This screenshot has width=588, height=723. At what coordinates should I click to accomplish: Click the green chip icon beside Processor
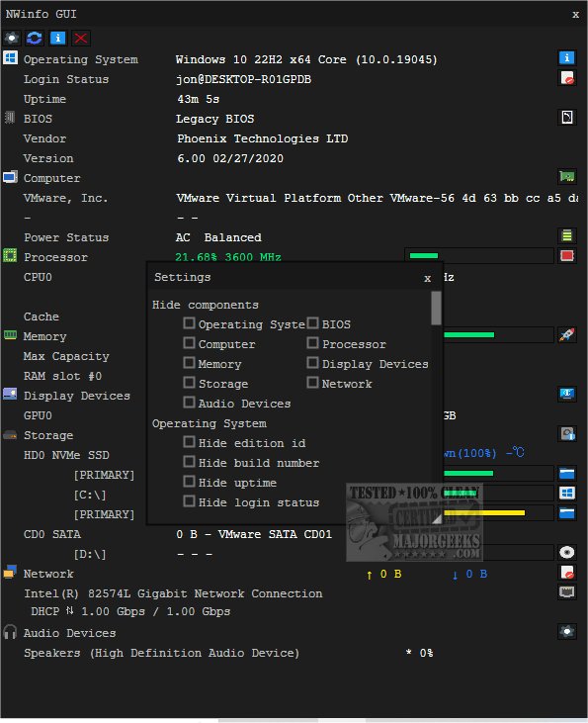tap(10, 255)
